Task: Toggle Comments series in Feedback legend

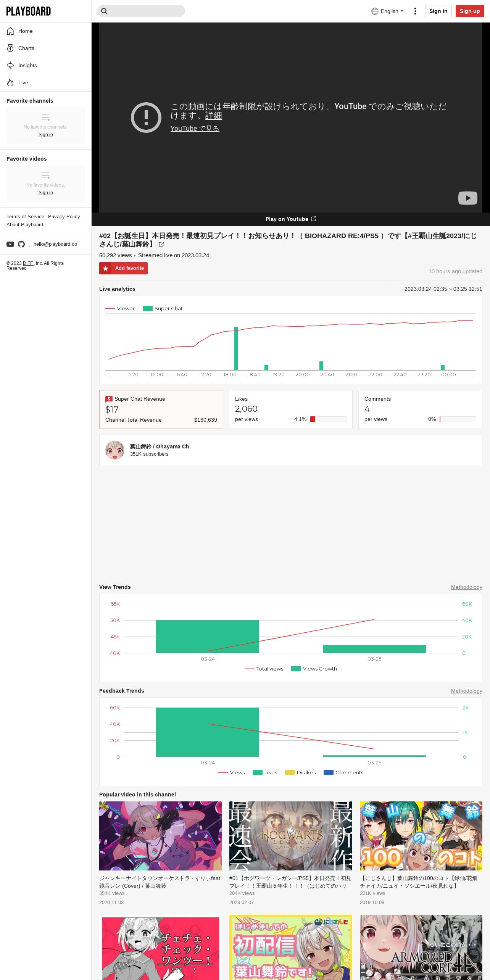Action: (343, 772)
